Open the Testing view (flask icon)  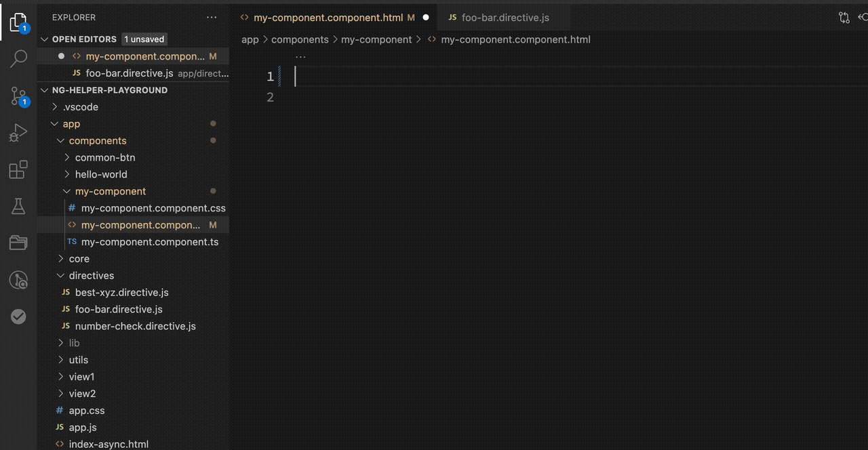(x=18, y=206)
